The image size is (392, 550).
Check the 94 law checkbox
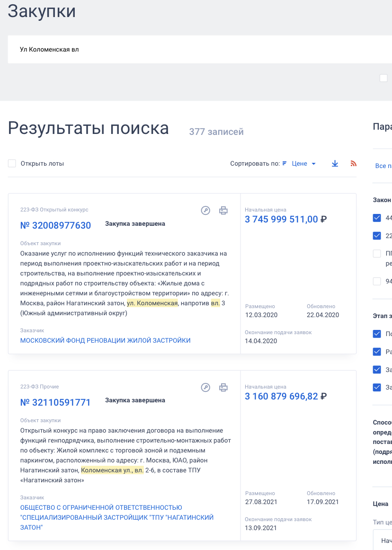coord(377,281)
